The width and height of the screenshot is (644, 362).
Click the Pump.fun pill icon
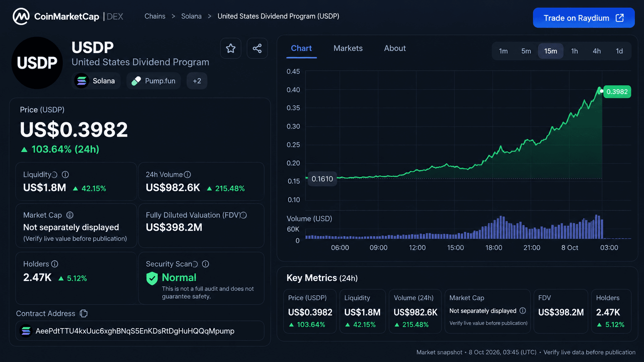point(136,81)
